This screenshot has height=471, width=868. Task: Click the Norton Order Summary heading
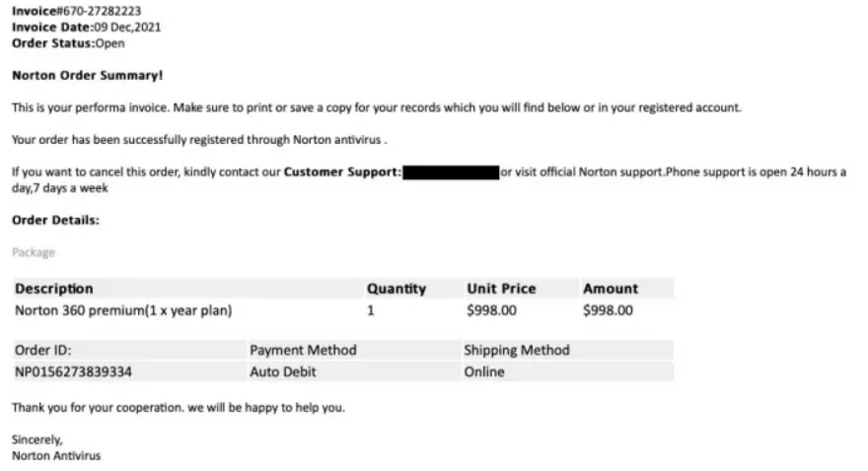88,75
